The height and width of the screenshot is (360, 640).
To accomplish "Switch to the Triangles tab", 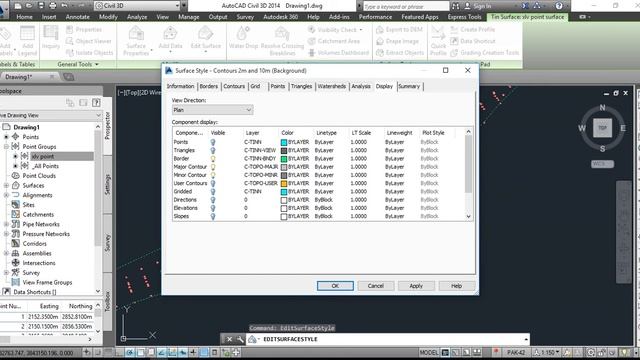I will (x=301, y=86).
